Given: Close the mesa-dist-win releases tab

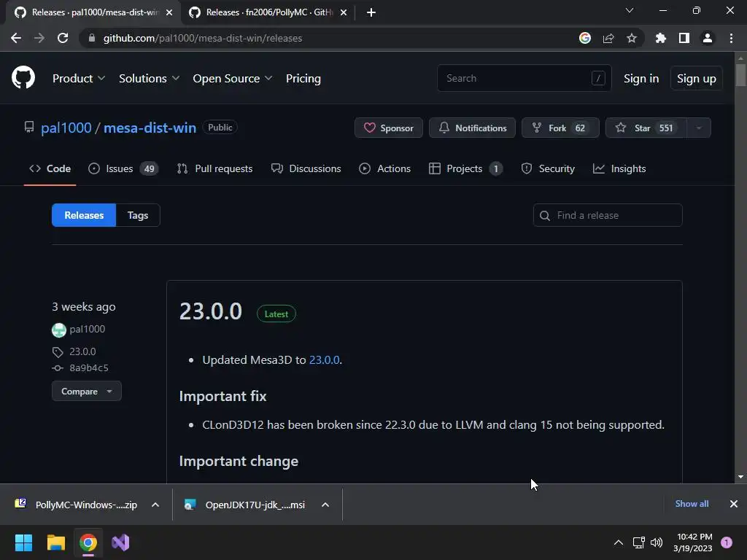Looking at the screenshot, I should [169, 12].
